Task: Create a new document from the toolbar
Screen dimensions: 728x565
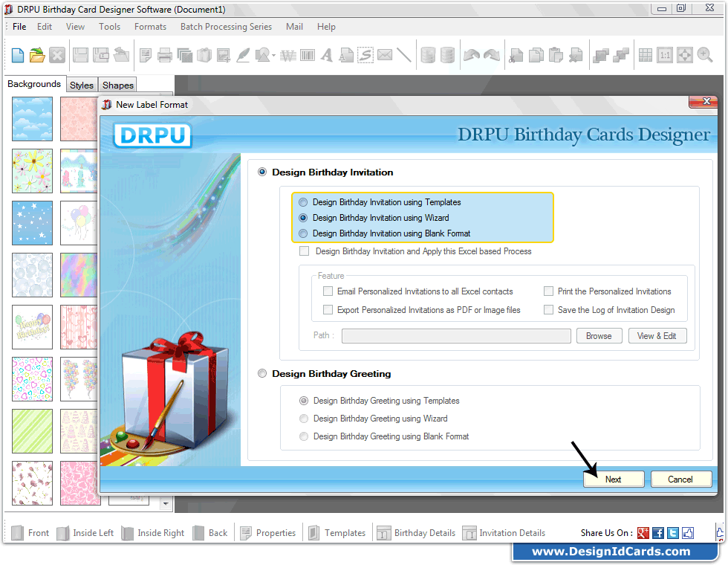Action: (x=18, y=55)
